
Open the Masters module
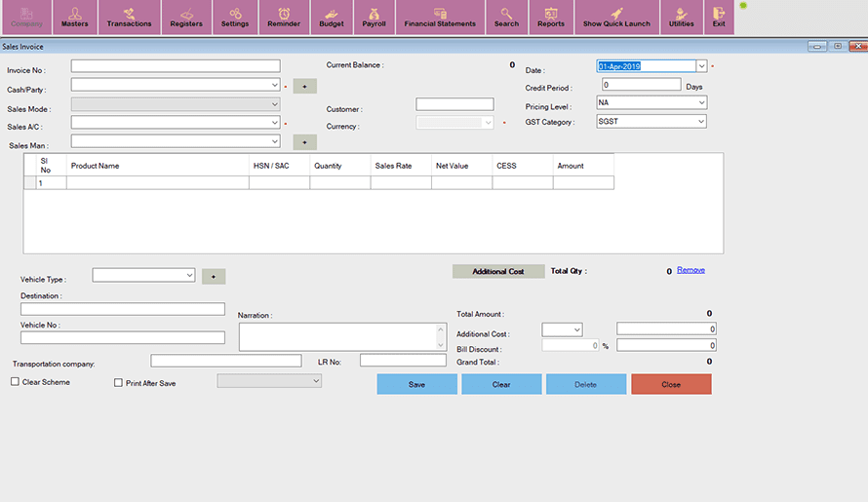pos(75,18)
